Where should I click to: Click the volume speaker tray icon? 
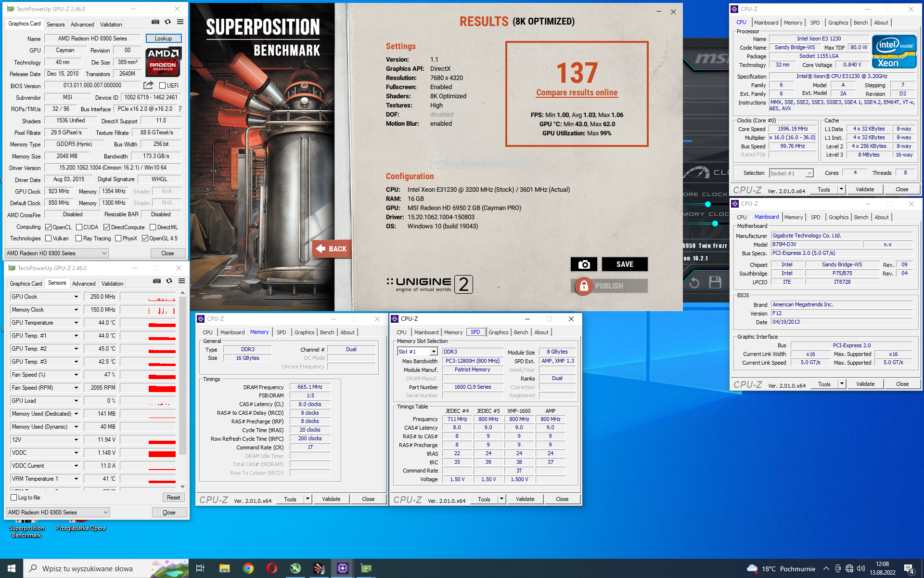[861, 569]
